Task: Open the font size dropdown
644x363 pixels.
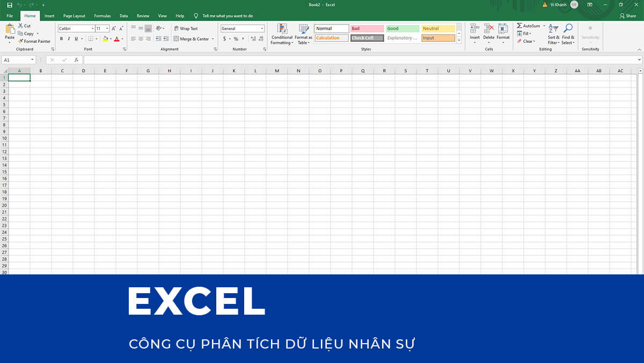Action: point(103,28)
